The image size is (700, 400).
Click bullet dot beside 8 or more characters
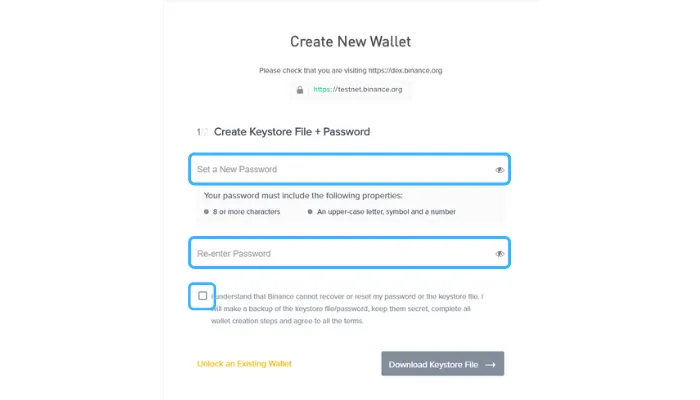[206, 212]
